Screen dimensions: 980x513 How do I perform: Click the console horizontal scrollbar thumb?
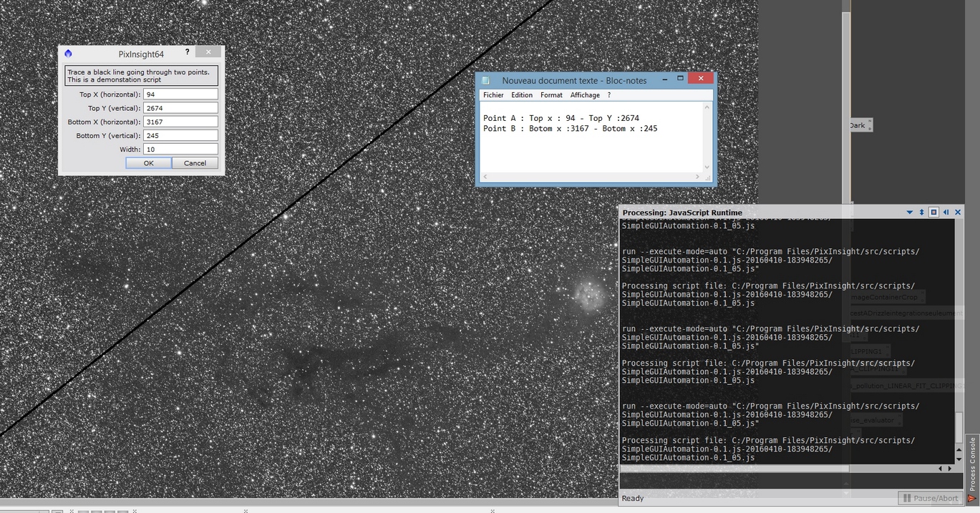pyautogui.click(x=734, y=469)
